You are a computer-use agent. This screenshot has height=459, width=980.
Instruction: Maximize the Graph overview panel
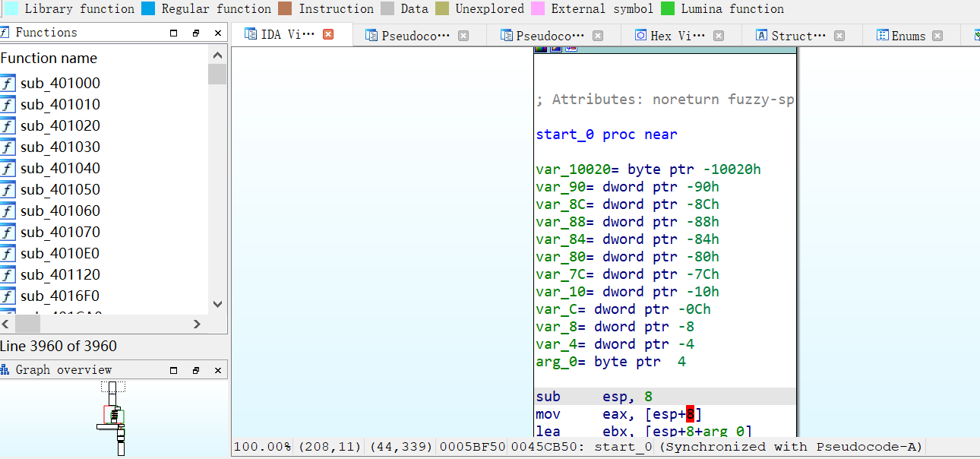[x=174, y=370]
